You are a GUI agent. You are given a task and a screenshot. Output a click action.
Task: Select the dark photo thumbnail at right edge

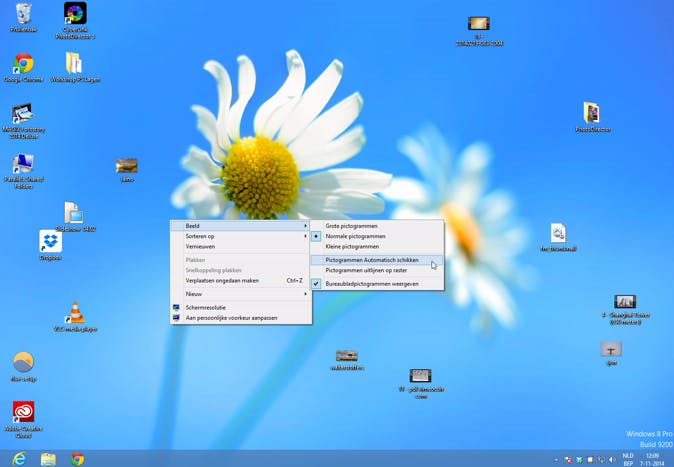(x=625, y=309)
